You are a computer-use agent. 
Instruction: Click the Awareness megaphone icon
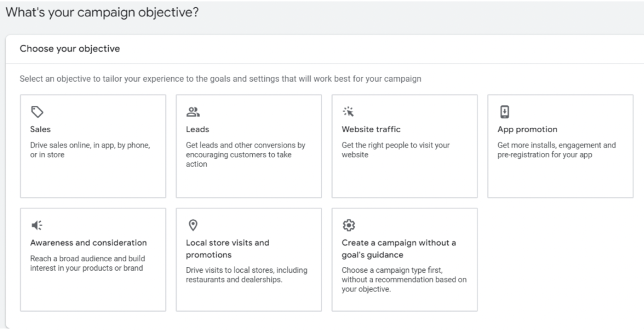tap(37, 225)
